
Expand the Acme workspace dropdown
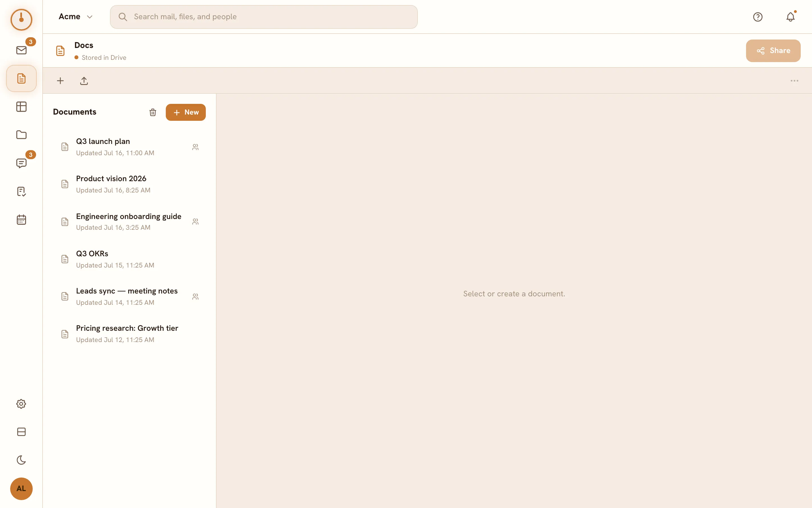pos(76,17)
